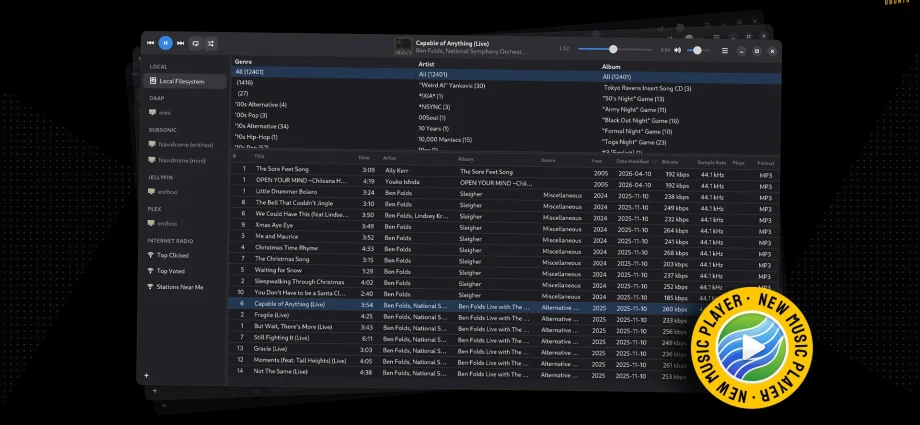The height and width of the screenshot is (425, 920).
Task: Click the icon beside Navidrome (mini)
Action: click(152, 160)
